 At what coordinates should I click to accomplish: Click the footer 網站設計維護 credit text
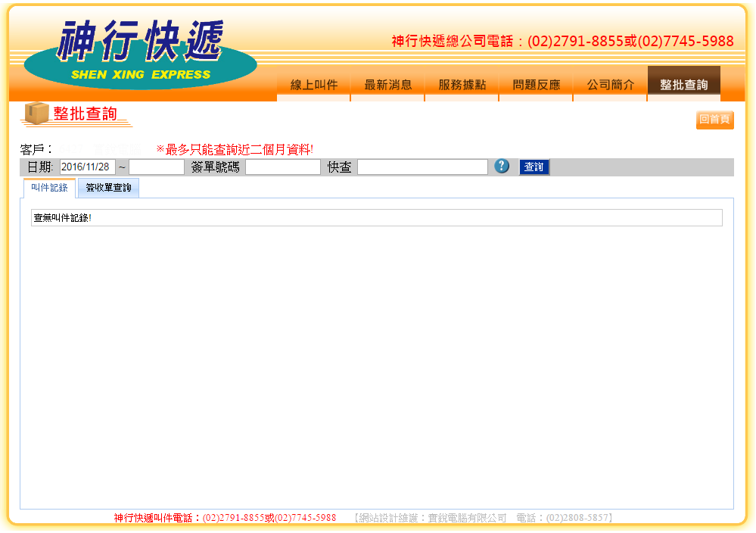[x=483, y=519]
